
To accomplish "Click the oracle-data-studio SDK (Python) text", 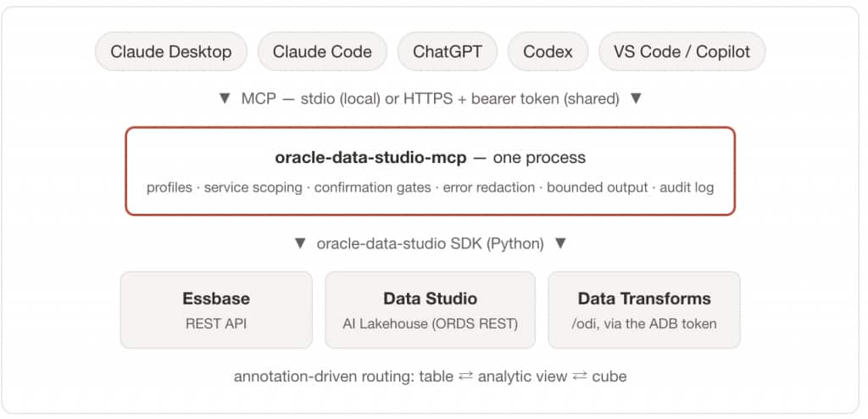I will 430,244.
